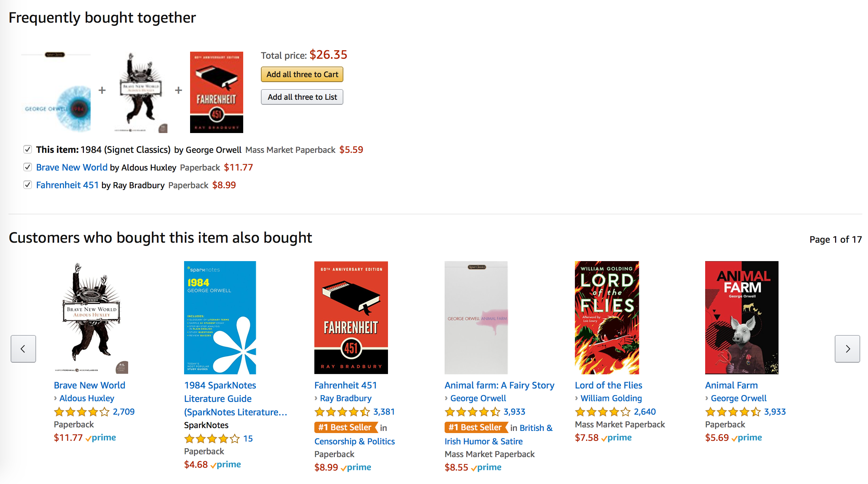Open Censorship & Politics category link
Image resolution: width=868 pixels, height=484 pixels.
[354, 442]
